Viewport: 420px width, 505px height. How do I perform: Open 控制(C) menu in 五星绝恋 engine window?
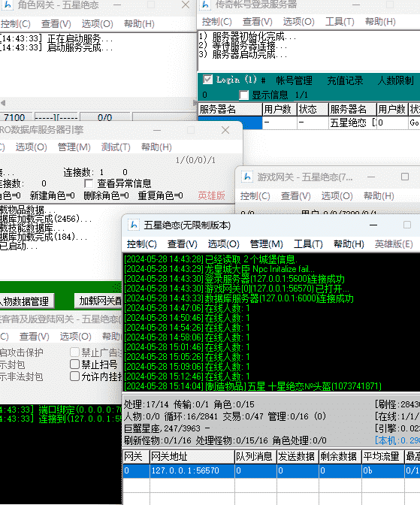click(142, 244)
